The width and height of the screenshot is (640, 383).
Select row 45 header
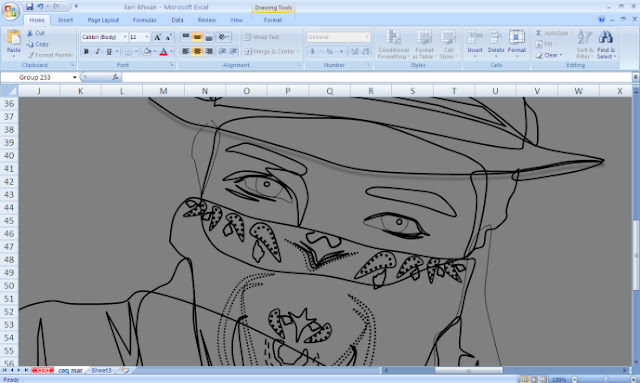click(x=9, y=220)
